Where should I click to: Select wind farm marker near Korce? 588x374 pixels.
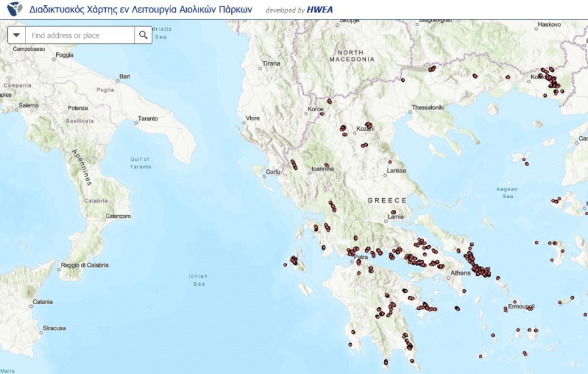click(x=329, y=101)
